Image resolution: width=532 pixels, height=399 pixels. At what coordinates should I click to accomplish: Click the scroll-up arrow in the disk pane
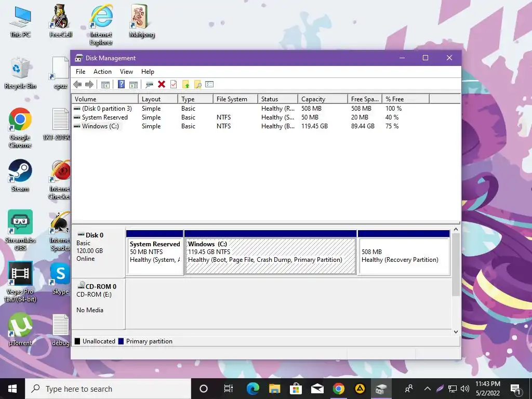click(x=456, y=230)
